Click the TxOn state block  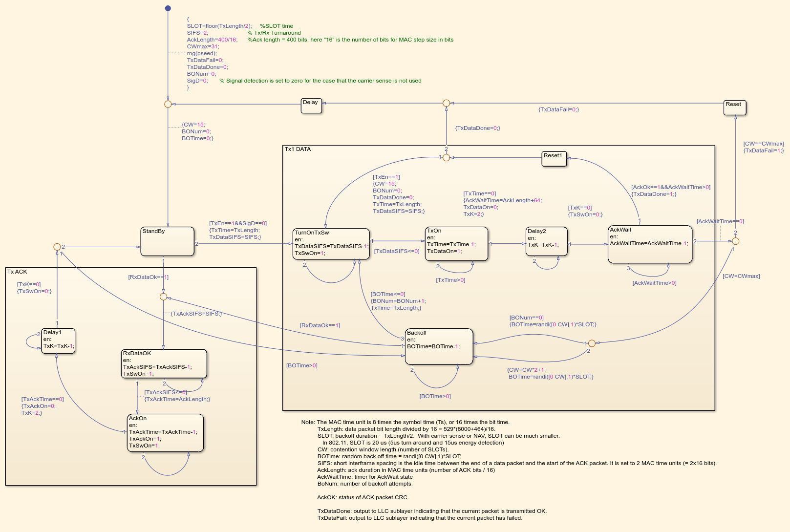pyautogui.click(x=456, y=243)
